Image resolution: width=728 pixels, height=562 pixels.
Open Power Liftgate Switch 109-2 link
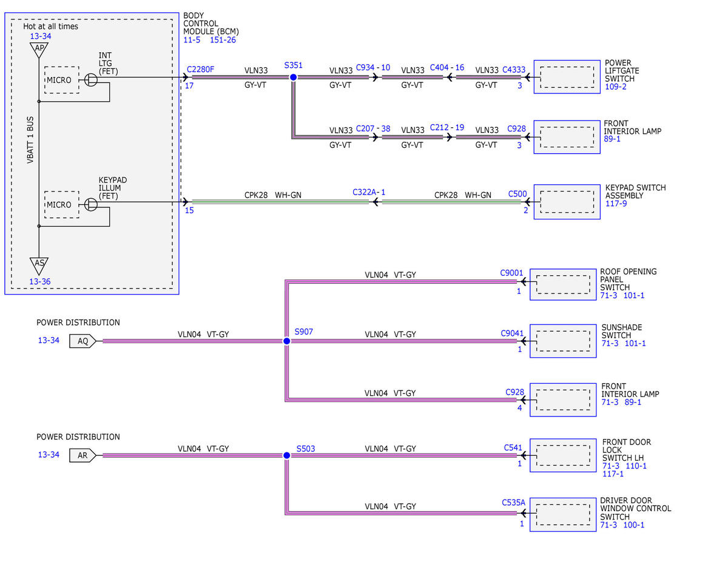615,87
